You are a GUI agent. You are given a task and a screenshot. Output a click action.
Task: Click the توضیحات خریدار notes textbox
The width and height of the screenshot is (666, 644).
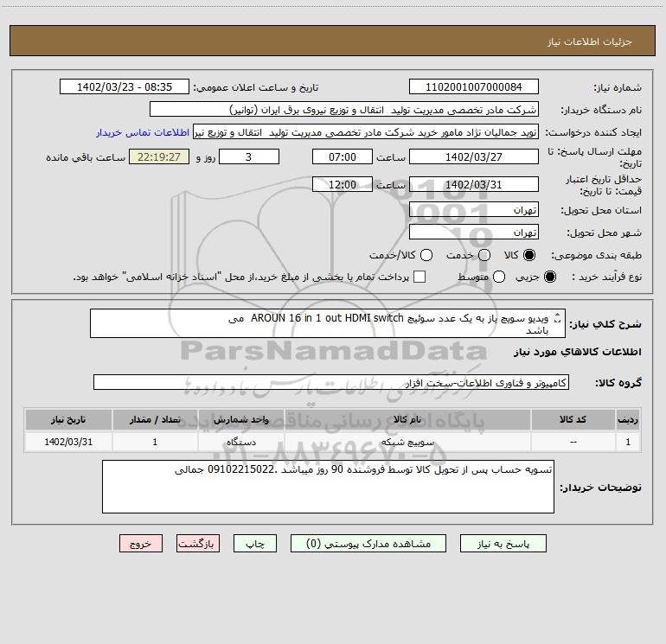coord(328,487)
